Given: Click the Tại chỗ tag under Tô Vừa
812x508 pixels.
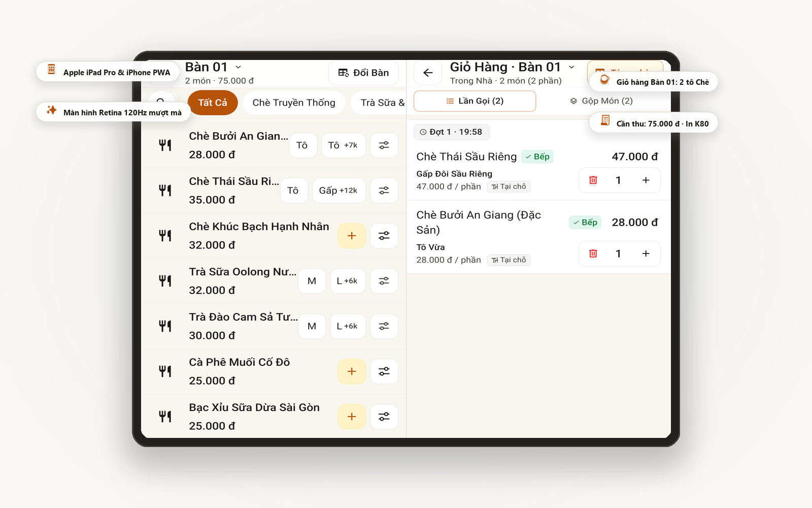Looking at the screenshot, I should (509, 260).
